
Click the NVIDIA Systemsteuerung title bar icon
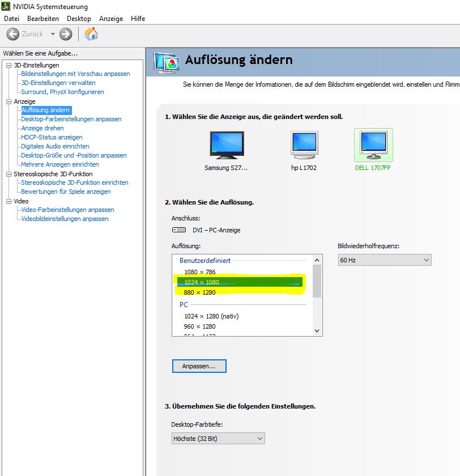tap(6, 6)
